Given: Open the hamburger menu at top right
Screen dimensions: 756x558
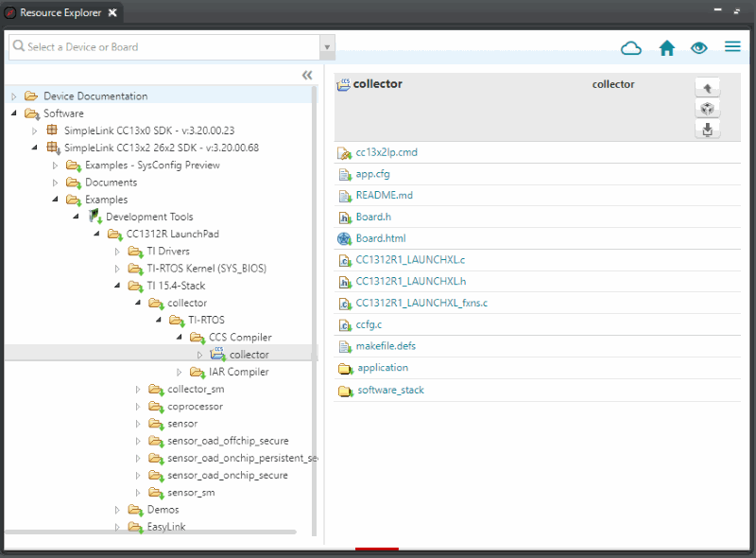Looking at the screenshot, I should point(732,46).
